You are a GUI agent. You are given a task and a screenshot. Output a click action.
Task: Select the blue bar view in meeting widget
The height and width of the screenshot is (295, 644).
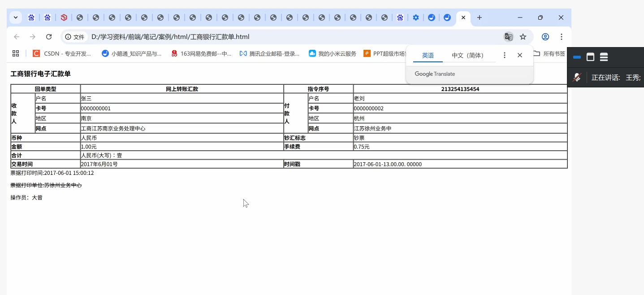(577, 57)
